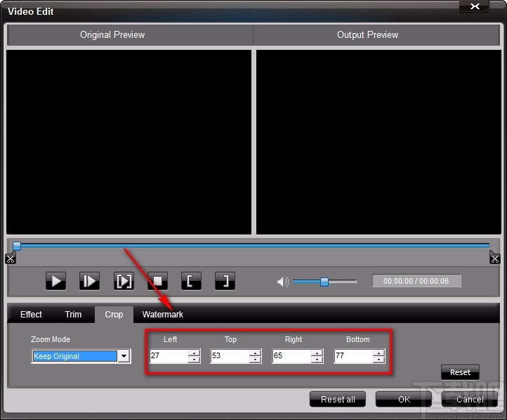Switch to the Effect tab

click(x=31, y=314)
